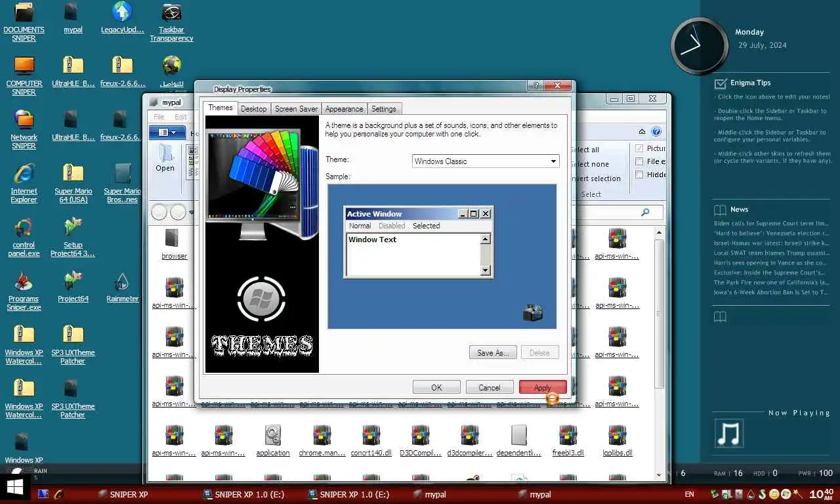
Task: Click the analog clock widget
Action: [x=700, y=46]
